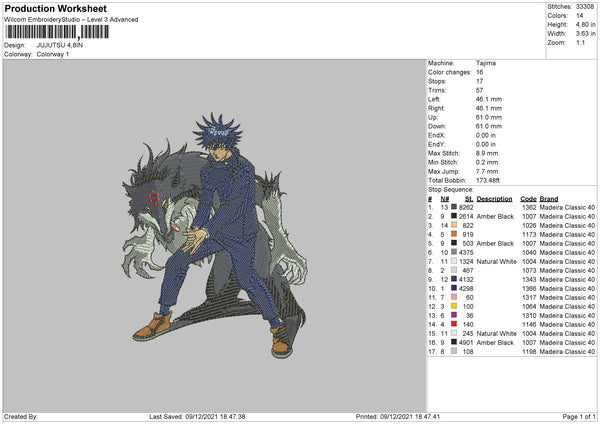This screenshot has height=424, width=600.
Task: Click 'Last Saved: 09/12/2021 18:47:38' footer text
Action: (197, 417)
